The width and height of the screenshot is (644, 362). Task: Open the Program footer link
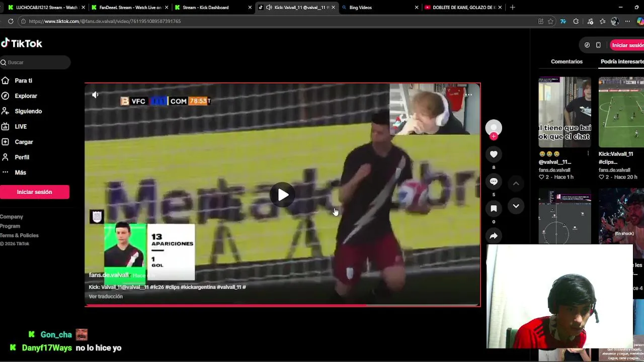coord(10,226)
